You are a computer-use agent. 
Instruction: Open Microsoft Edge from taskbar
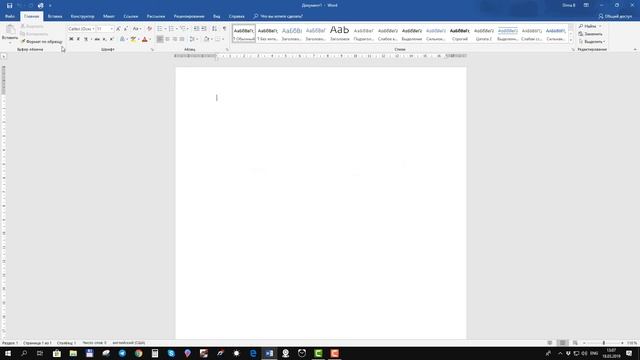pyautogui.click(x=253, y=353)
